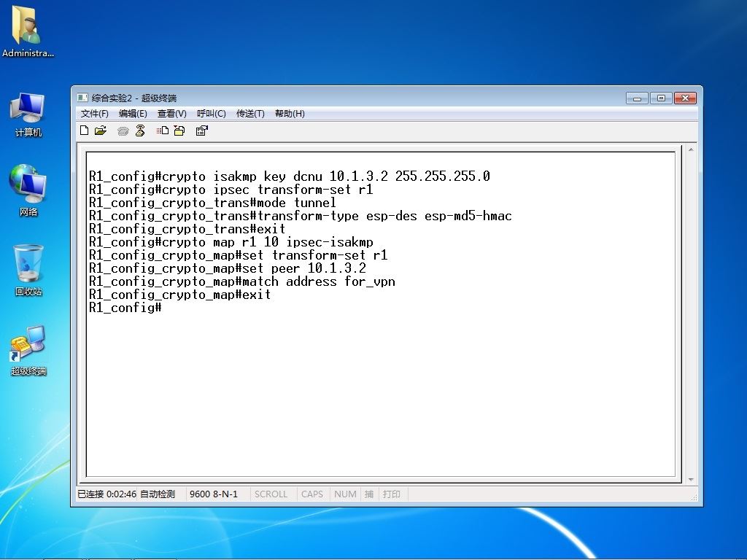Screen dimensions: 747x560
Task: Click the window title 综合实验2 - 超级终端
Action: (x=134, y=98)
